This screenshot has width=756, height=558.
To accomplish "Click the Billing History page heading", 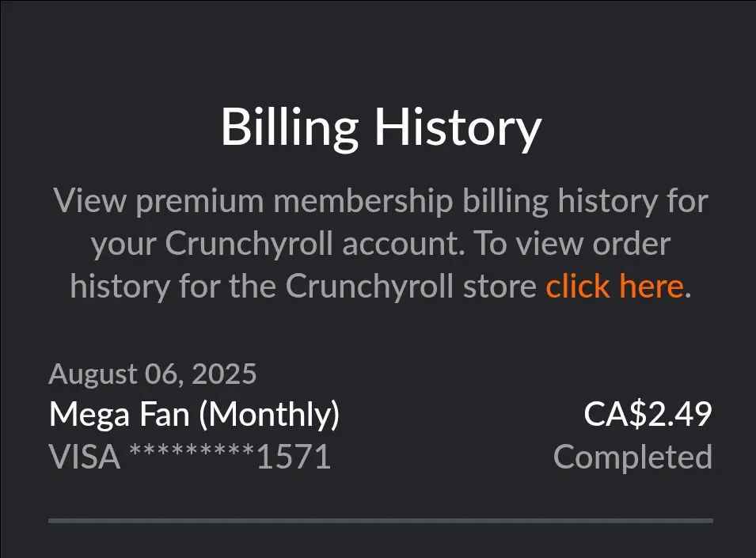I will 381,127.
